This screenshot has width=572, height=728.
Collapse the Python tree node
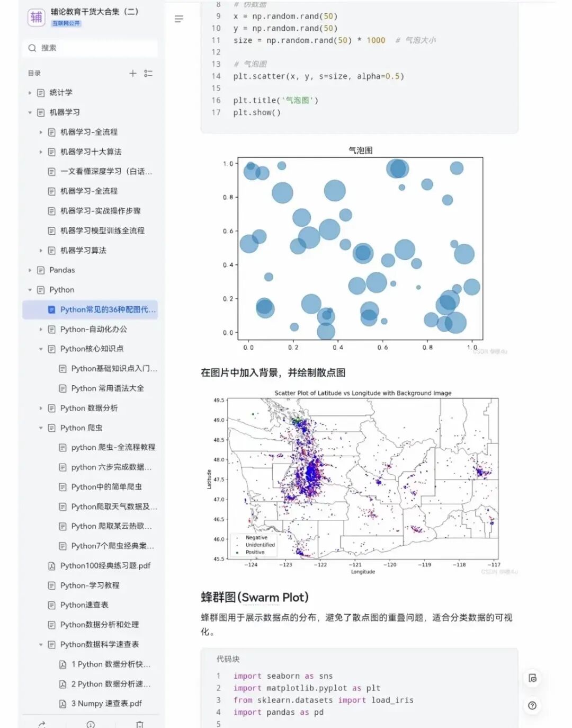30,290
